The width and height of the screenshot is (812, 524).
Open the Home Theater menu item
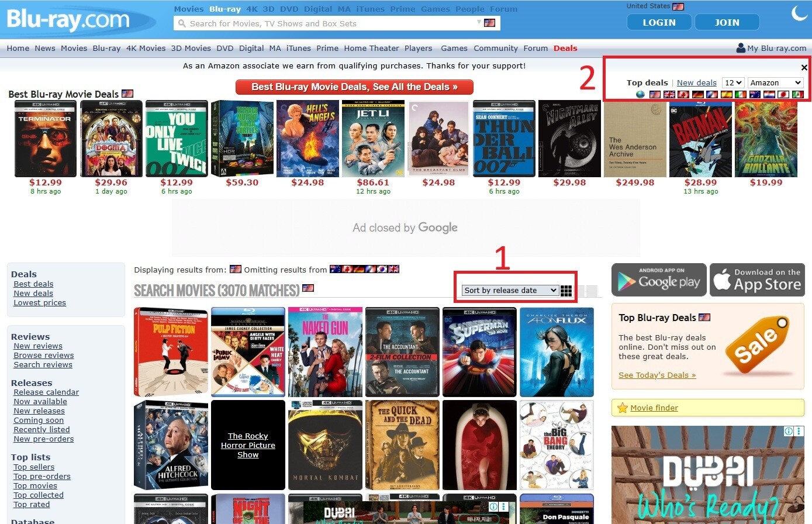click(x=372, y=49)
